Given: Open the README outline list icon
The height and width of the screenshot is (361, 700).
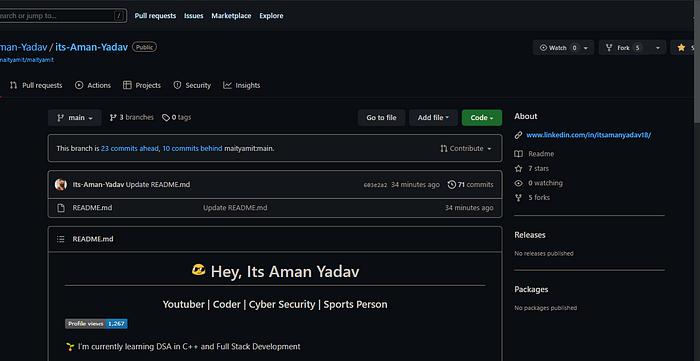Looking at the screenshot, I should 61,239.
